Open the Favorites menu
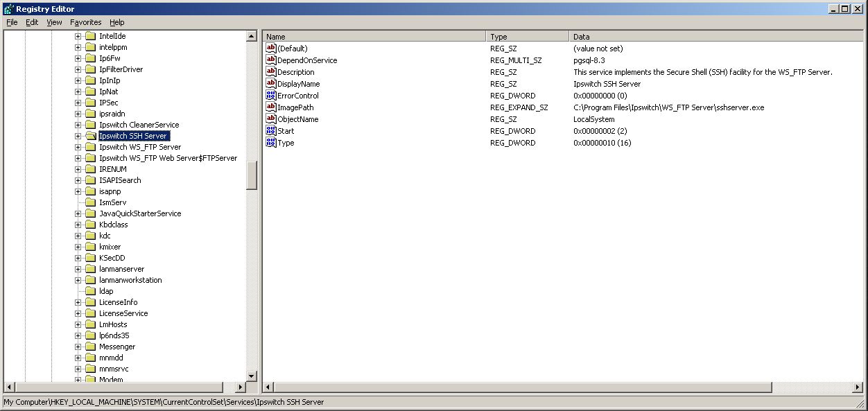The width and height of the screenshot is (868, 411). pyautogui.click(x=85, y=22)
